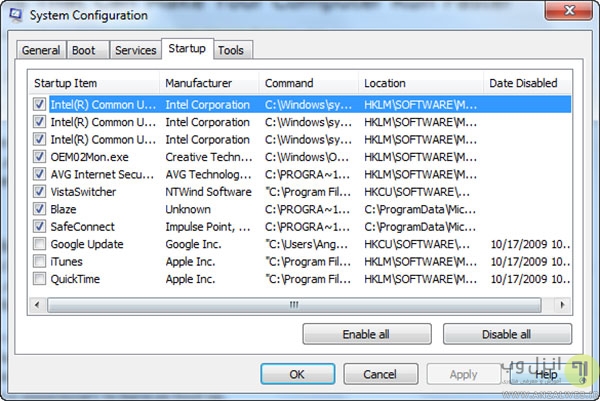This screenshot has height=401, width=600.
Task: Confirm changes with the OK button
Action: click(297, 374)
